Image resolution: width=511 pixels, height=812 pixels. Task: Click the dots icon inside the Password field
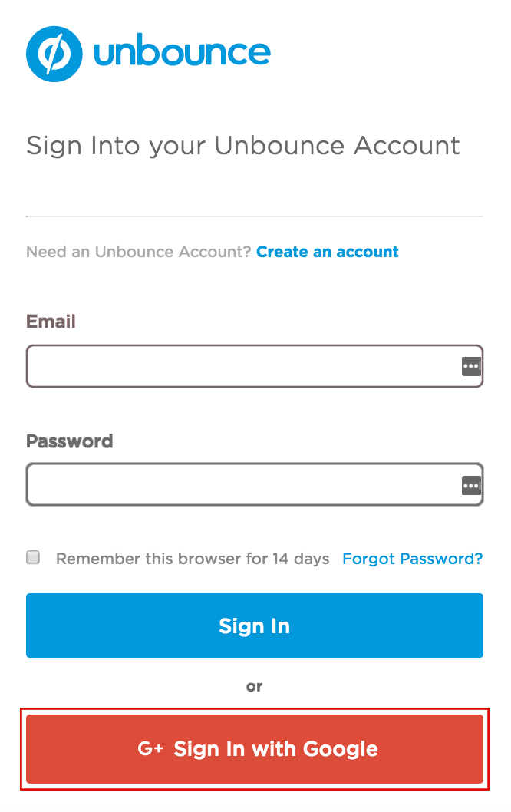[x=472, y=484]
